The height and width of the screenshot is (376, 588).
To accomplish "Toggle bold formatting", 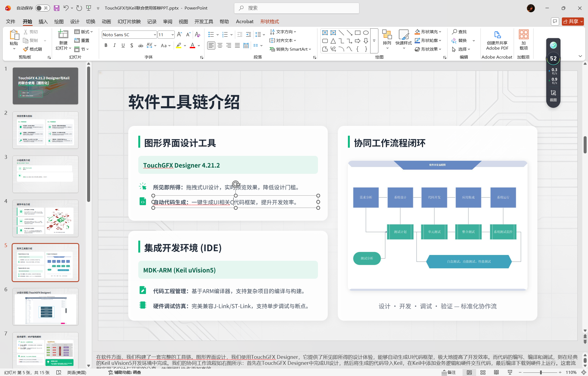I will (106, 46).
